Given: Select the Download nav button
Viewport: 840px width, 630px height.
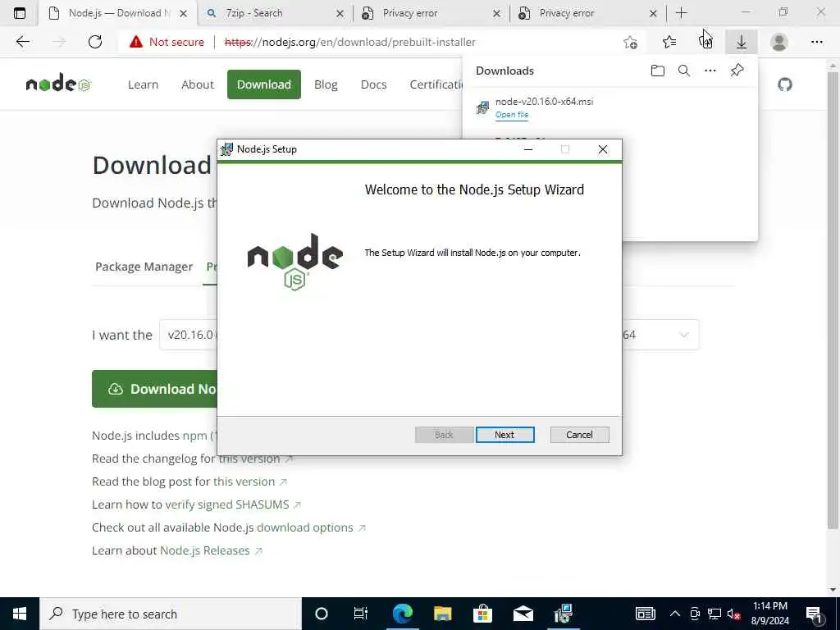Looking at the screenshot, I should 264,84.
